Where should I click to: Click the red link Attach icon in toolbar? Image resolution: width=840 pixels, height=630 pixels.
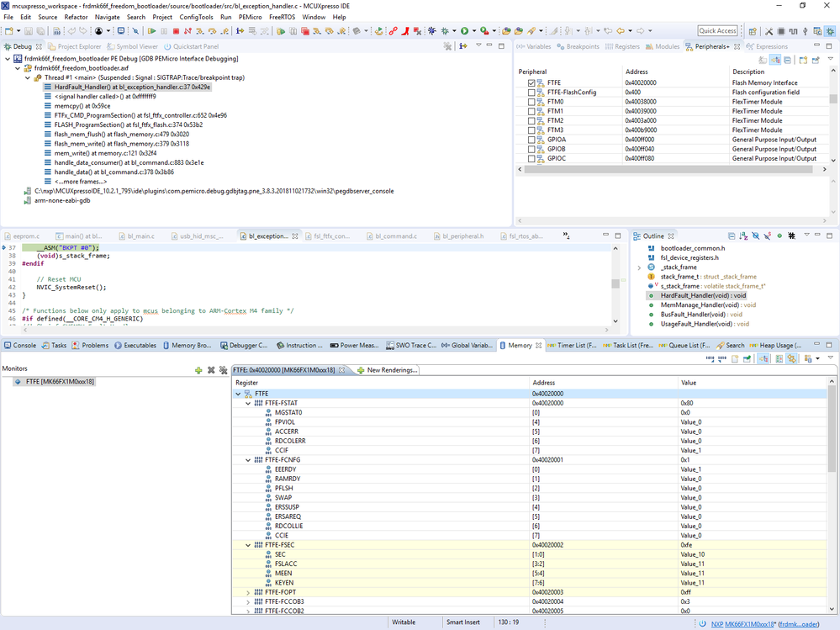point(393,31)
